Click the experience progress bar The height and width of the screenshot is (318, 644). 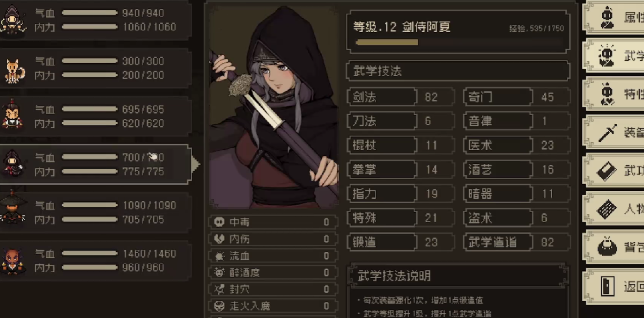click(x=459, y=43)
